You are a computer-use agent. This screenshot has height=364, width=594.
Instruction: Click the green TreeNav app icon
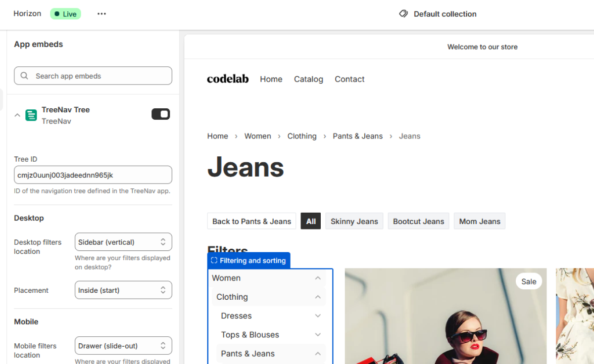[30, 115]
